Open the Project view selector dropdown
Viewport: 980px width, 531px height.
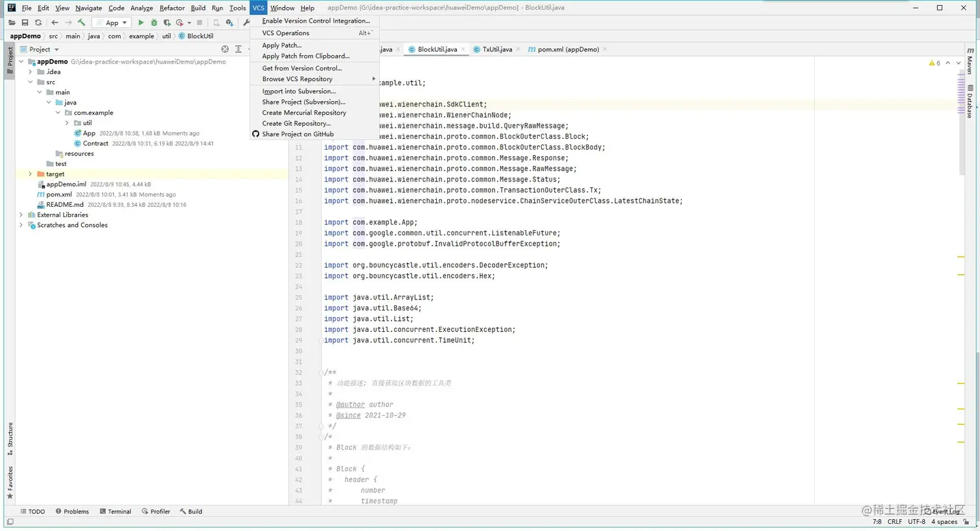40,49
